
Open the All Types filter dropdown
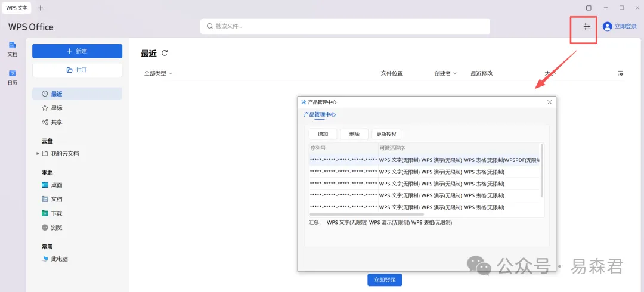[x=158, y=73]
